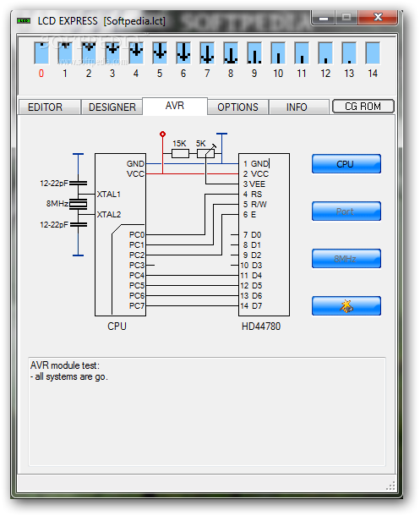Click the window resize grip

point(390,486)
